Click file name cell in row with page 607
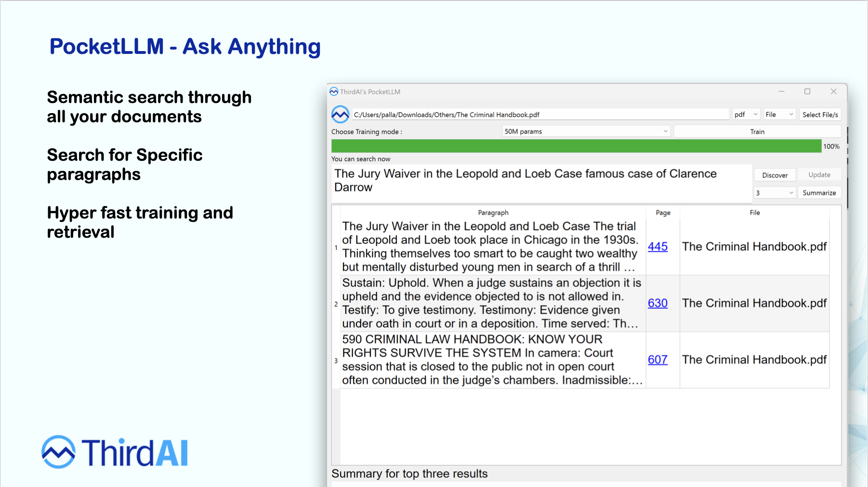 click(x=754, y=359)
